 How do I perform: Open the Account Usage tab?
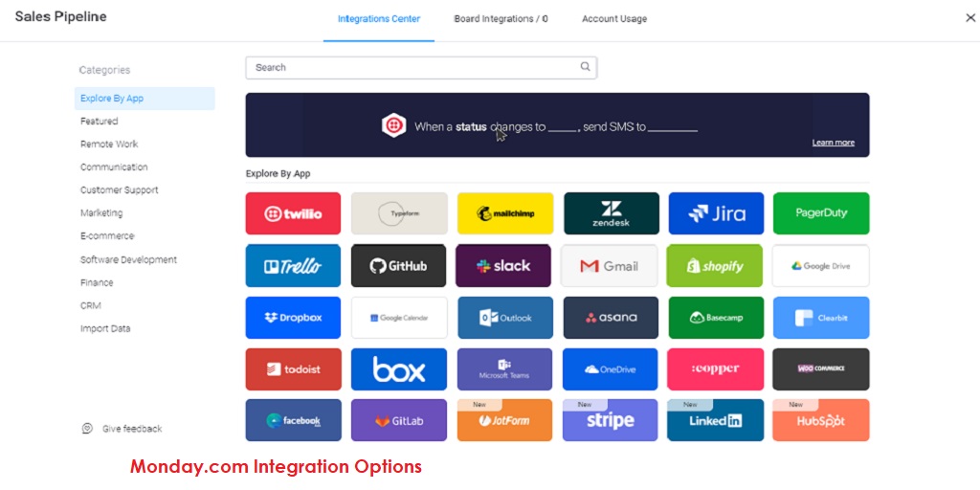coord(614,19)
